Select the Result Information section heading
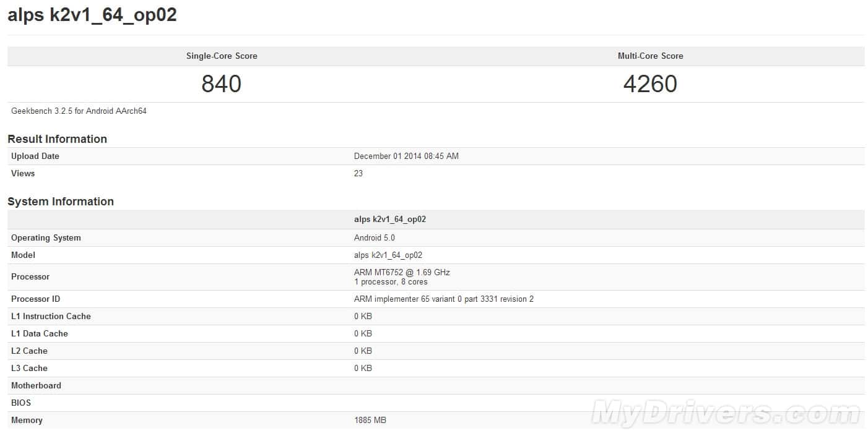The image size is (868, 436). [57, 139]
